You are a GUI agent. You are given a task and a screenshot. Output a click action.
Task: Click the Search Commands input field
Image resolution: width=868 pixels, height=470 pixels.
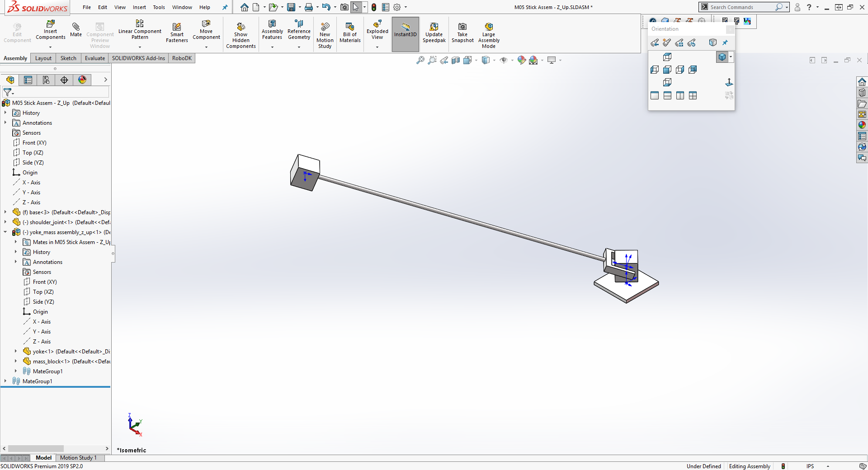coord(741,7)
